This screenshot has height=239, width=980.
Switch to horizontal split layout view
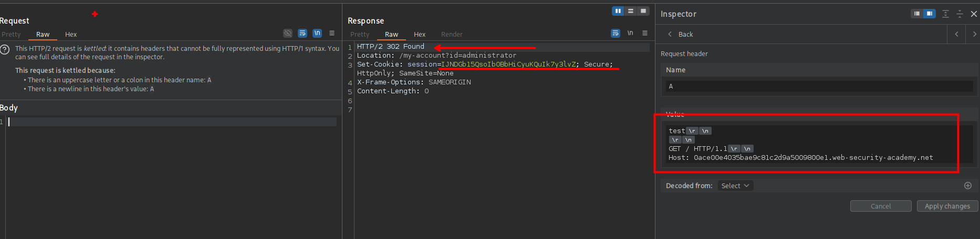point(631,11)
